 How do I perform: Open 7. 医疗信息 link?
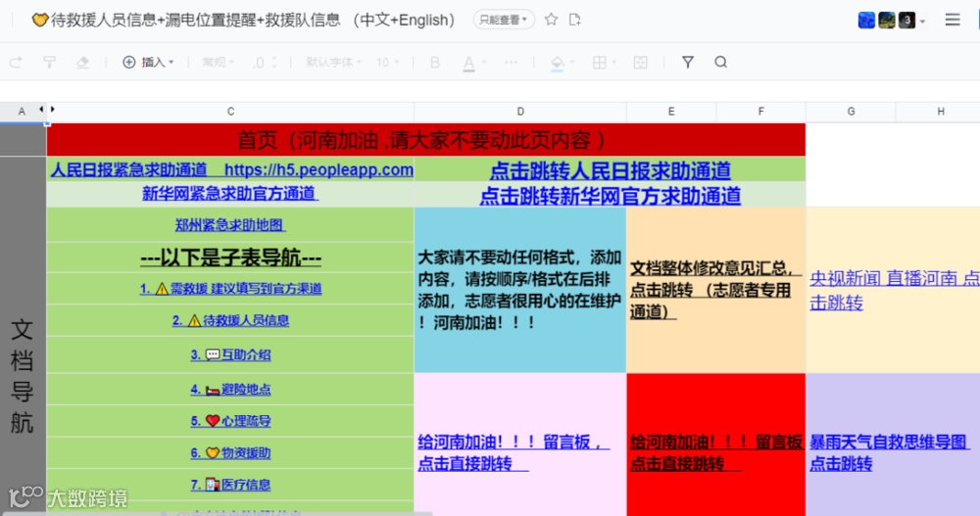pyautogui.click(x=230, y=485)
